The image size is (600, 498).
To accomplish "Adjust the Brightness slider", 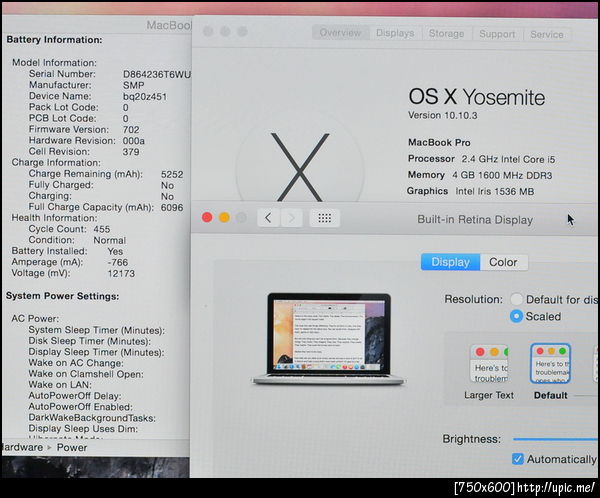I will point(556,439).
